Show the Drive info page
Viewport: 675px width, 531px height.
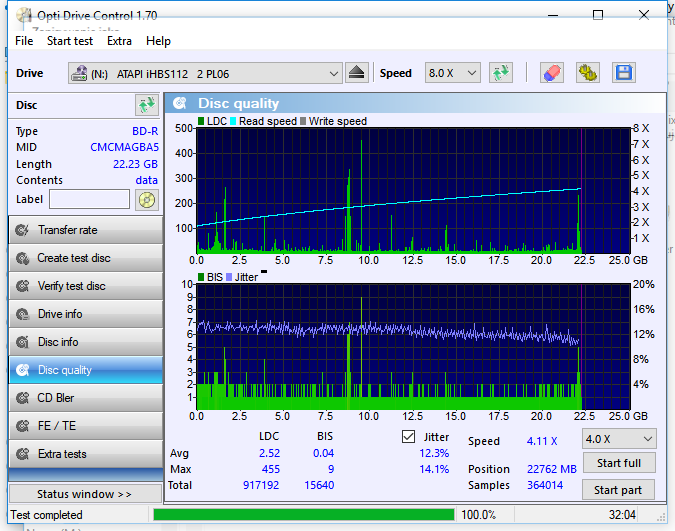(x=86, y=314)
